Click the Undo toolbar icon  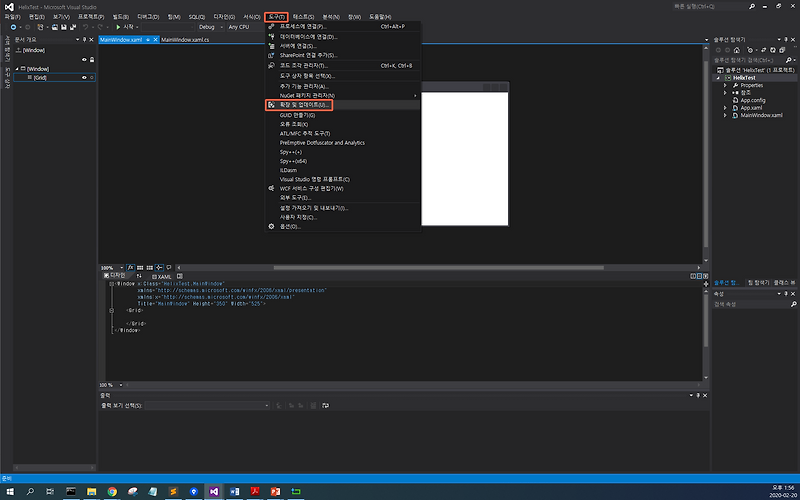pos(86,27)
